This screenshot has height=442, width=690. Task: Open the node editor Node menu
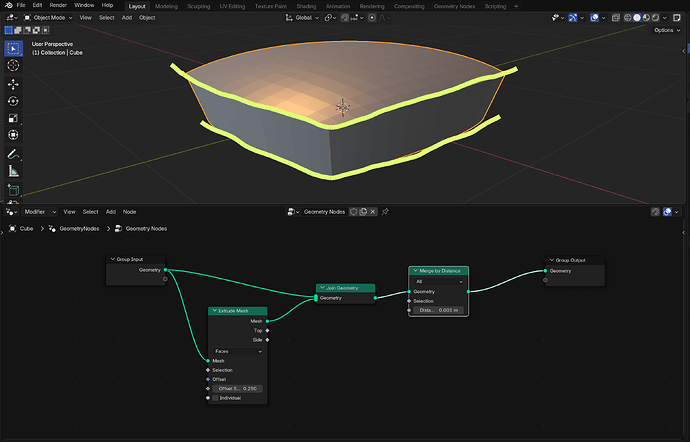(x=129, y=212)
